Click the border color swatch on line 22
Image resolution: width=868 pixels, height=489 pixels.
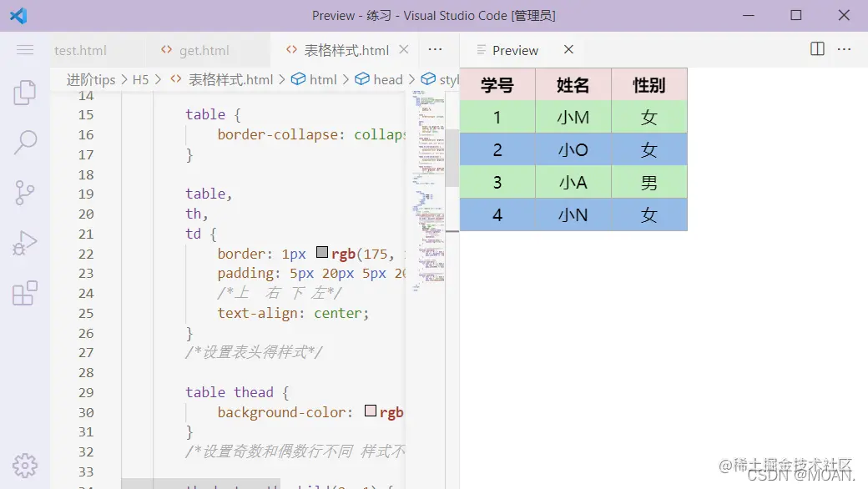tap(322, 253)
